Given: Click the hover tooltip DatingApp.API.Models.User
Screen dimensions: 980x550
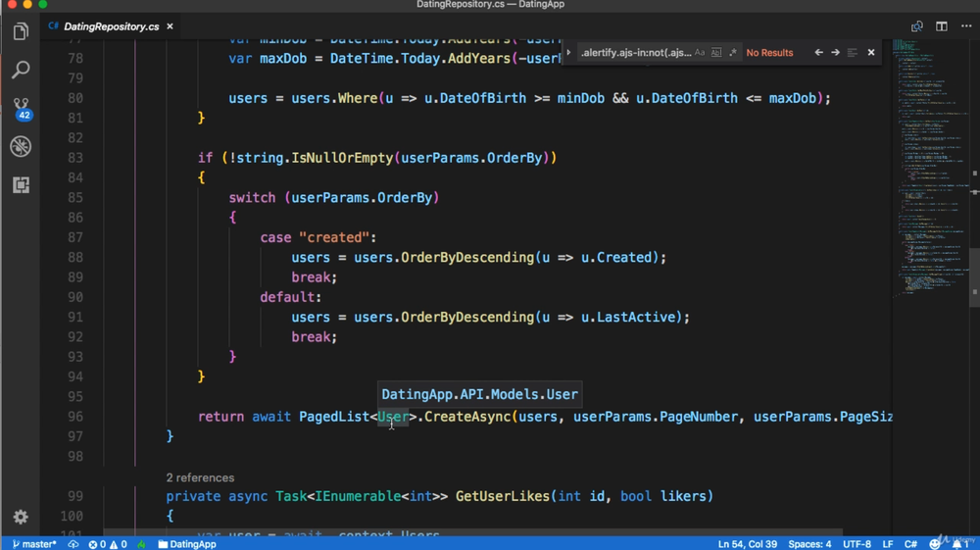Looking at the screenshot, I should click(x=479, y=394).
